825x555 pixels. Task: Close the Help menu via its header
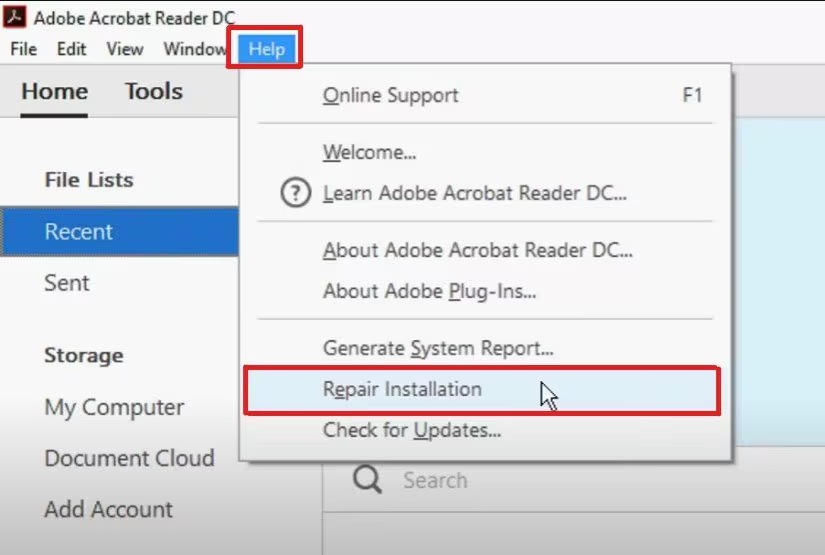coord(267,49)
